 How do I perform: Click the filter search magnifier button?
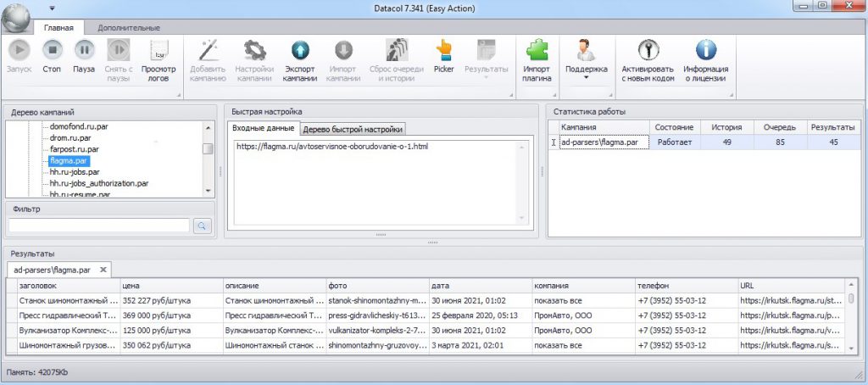coord(203,226)
